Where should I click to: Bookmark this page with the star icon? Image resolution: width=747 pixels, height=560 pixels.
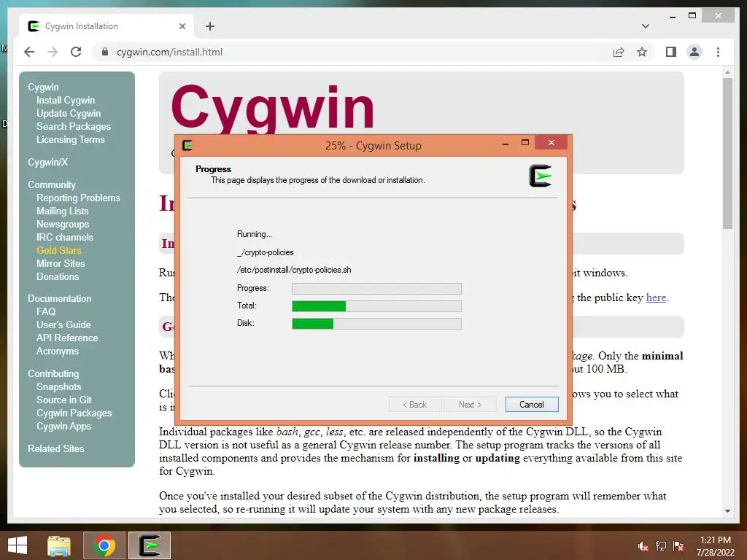(642, 52)
